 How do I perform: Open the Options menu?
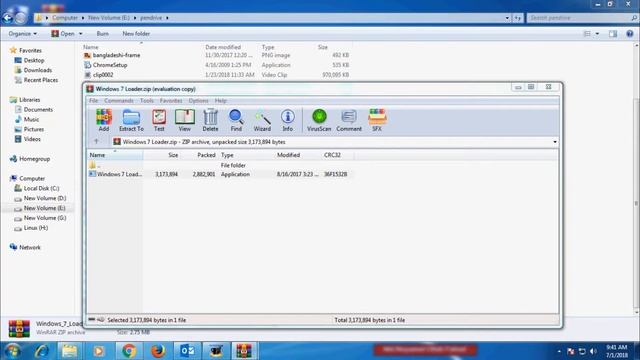pos(198,101)
